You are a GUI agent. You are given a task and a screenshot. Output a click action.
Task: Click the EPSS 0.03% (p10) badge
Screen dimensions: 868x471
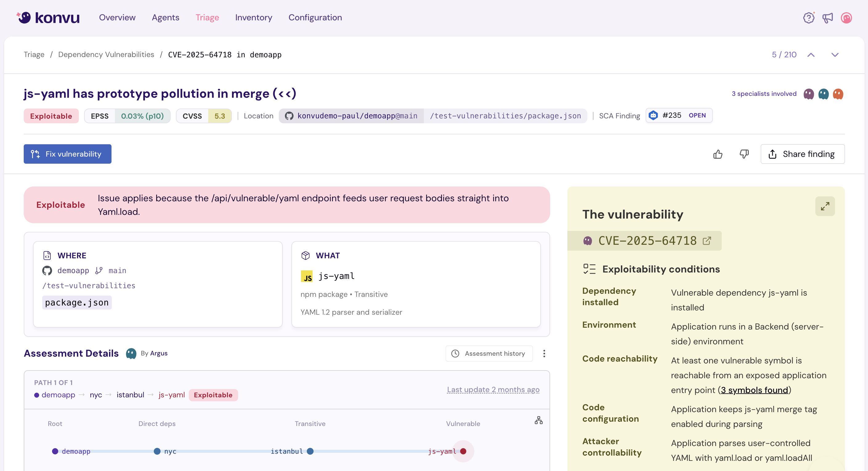[x=128, y=116]
